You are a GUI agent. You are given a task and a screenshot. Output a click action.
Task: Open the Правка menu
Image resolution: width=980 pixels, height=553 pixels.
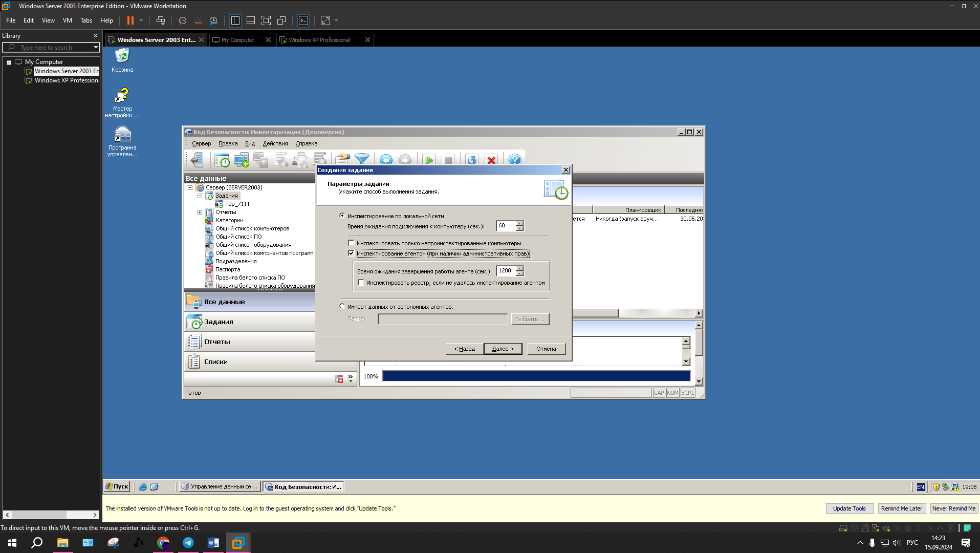click(x=228, y=143)
